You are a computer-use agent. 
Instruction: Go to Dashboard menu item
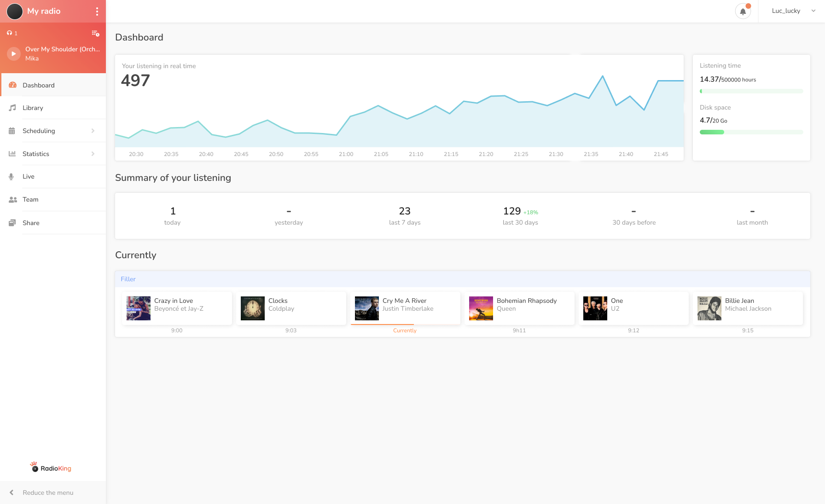click(x=53, y=85)
